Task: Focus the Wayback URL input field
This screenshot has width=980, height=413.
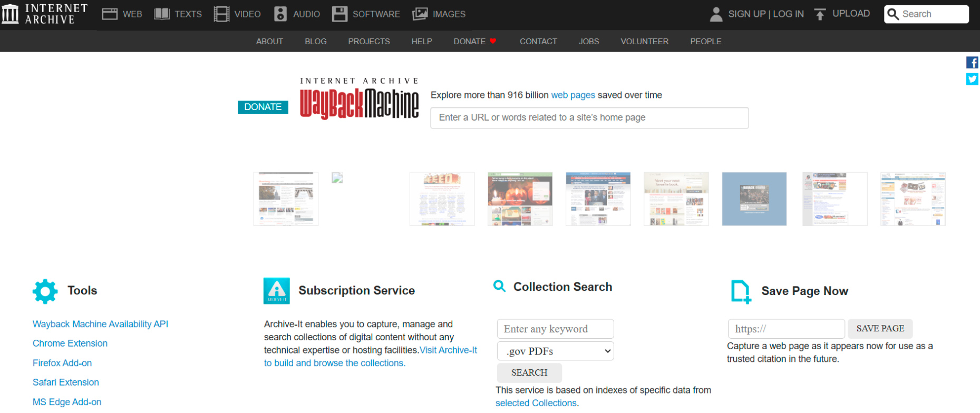Action: (x=589, y=118)
